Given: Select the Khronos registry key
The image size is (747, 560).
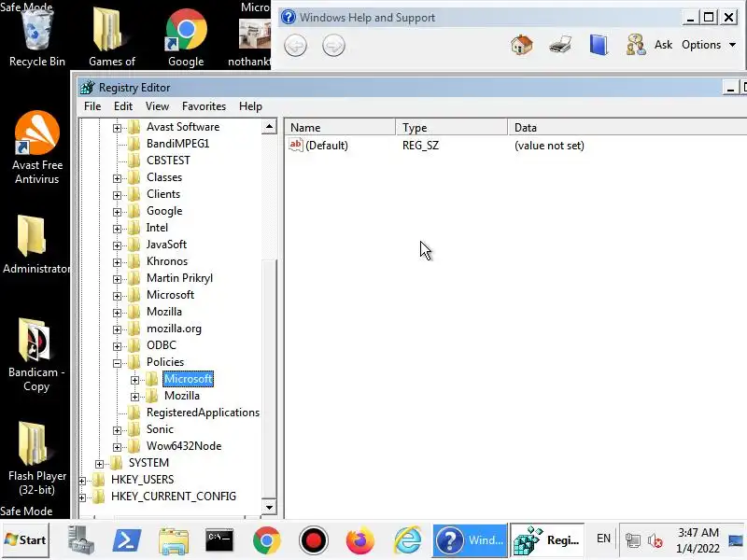Looking at the screenshot, I should 167,261.
